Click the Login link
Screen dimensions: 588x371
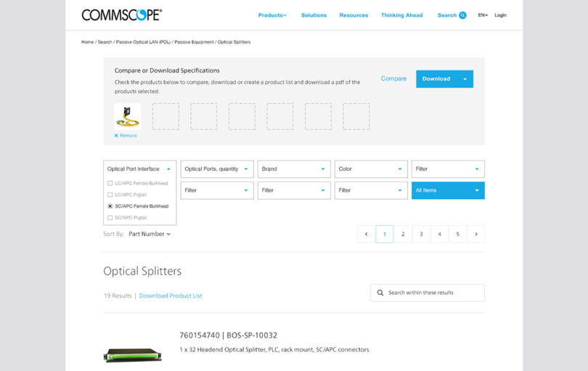point(500,15)
